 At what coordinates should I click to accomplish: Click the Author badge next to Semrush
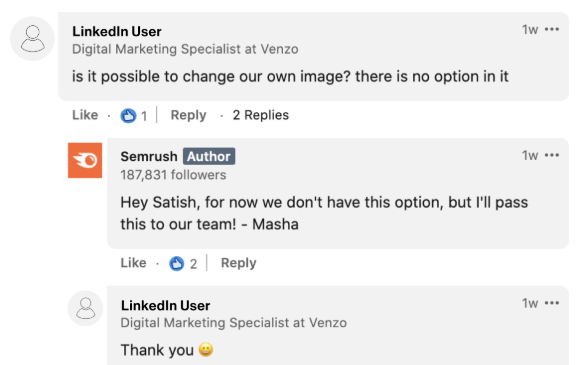[x=209, y=156]
